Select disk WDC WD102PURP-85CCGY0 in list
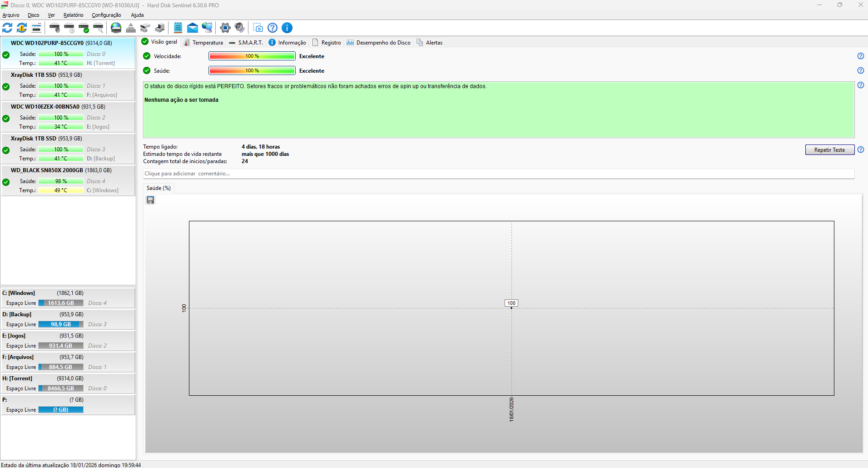The width and height of the screenshot is (868, 468). point(68,53)
